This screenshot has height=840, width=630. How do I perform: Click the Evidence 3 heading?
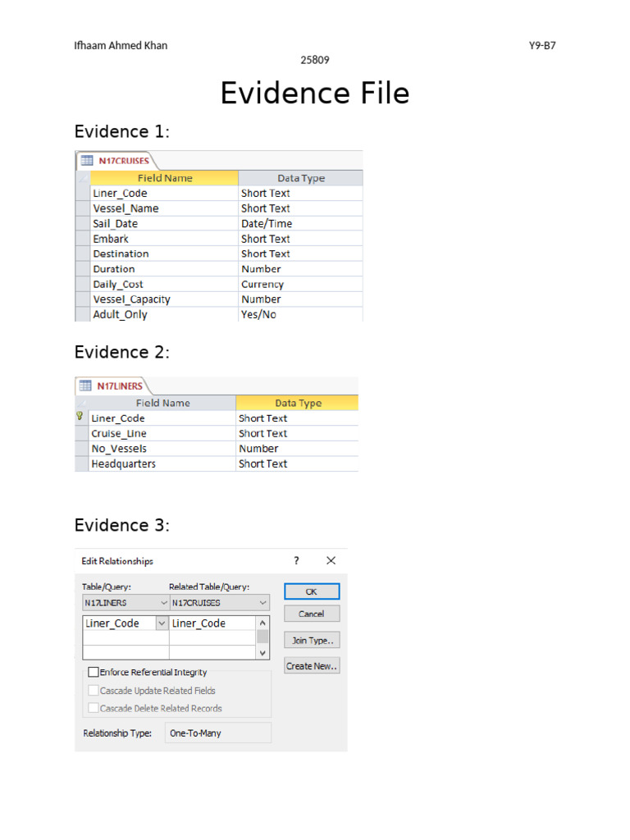point(122,525)
